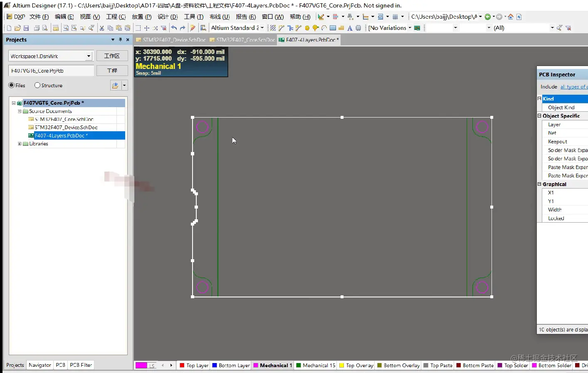Open the file path address dropdown

click(480, 17)
